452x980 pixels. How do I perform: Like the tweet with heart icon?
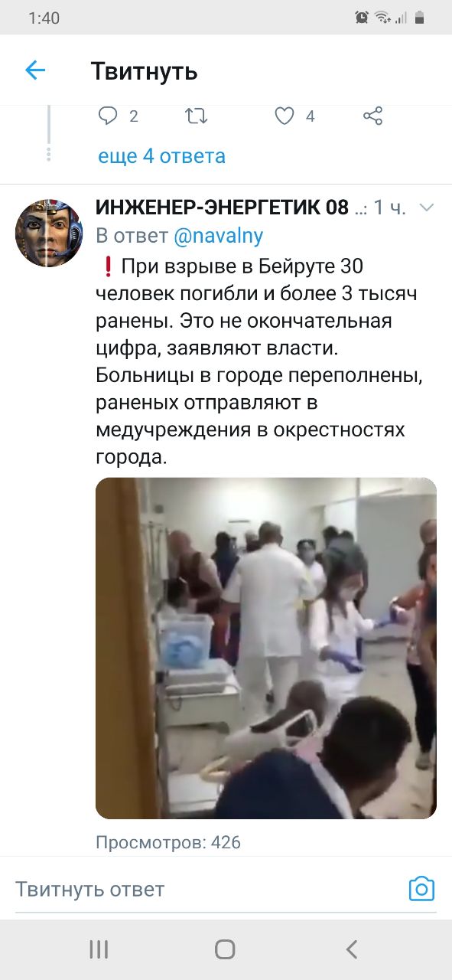coord(285,116)
